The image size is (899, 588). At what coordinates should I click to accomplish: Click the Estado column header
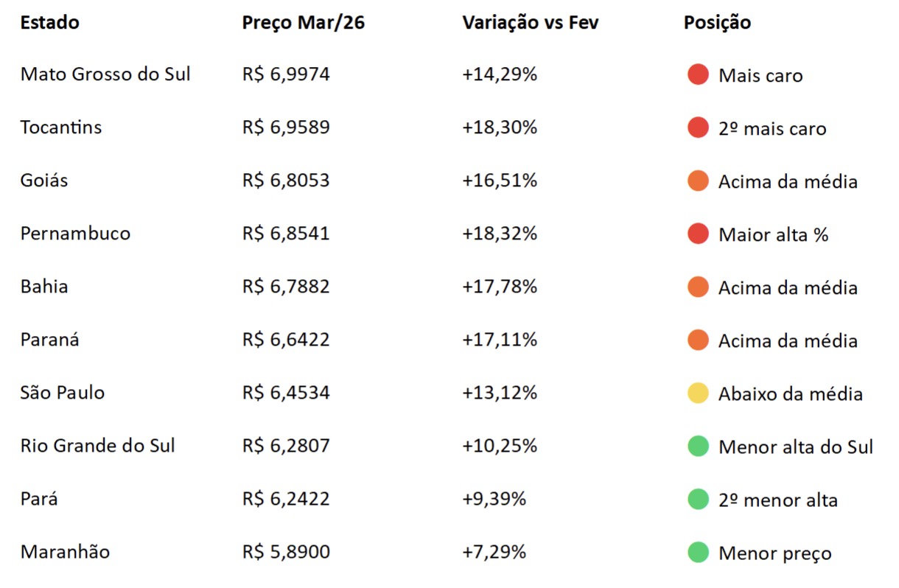point(49,23)
